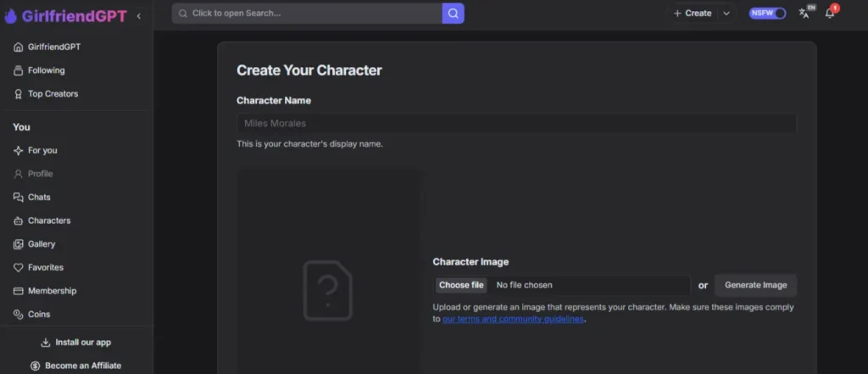The width and height of the screenshot is (868, 374).
Task: Open the language translation icon
Action: [804, 14]
